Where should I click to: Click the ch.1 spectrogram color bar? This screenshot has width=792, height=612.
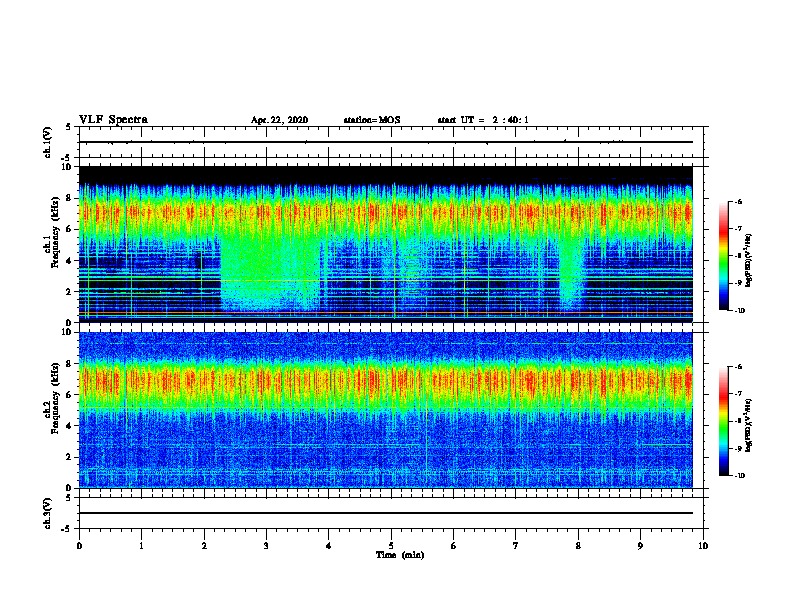723,256
